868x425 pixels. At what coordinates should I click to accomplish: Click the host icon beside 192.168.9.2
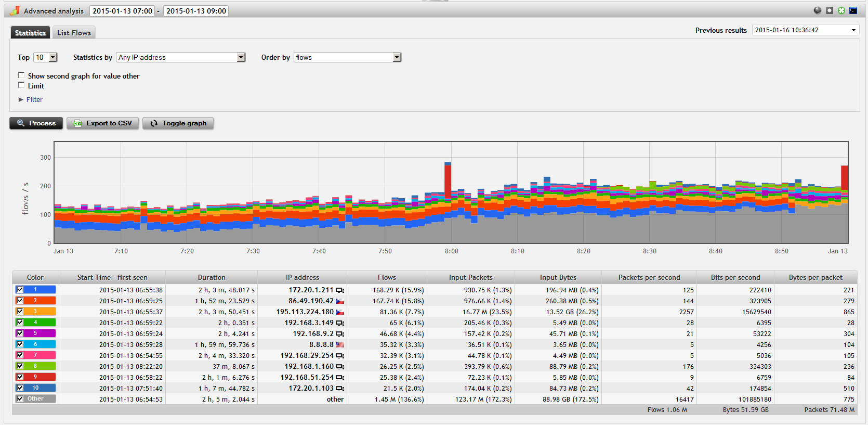[x=340, y=334]
